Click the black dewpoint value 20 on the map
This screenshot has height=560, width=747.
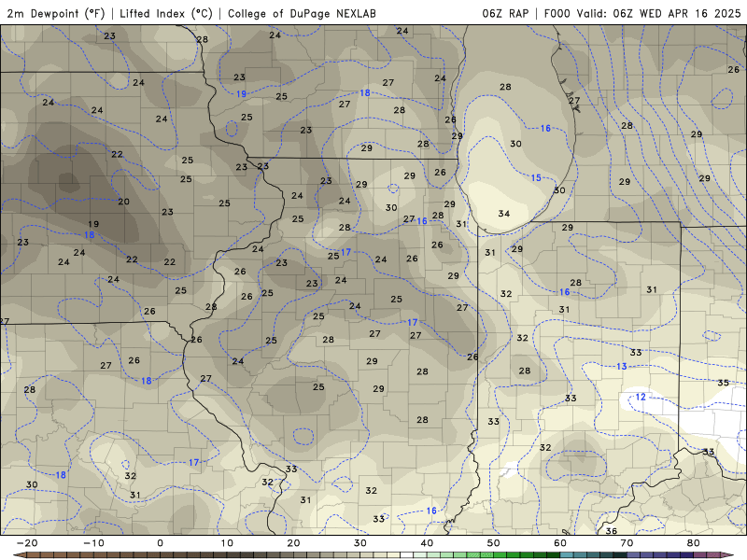pos(123,202)
